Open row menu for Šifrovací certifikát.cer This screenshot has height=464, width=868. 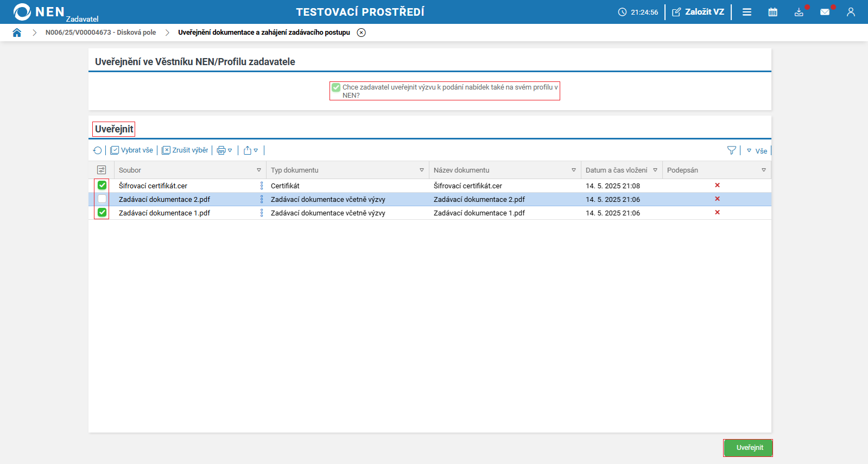[262, 186]
